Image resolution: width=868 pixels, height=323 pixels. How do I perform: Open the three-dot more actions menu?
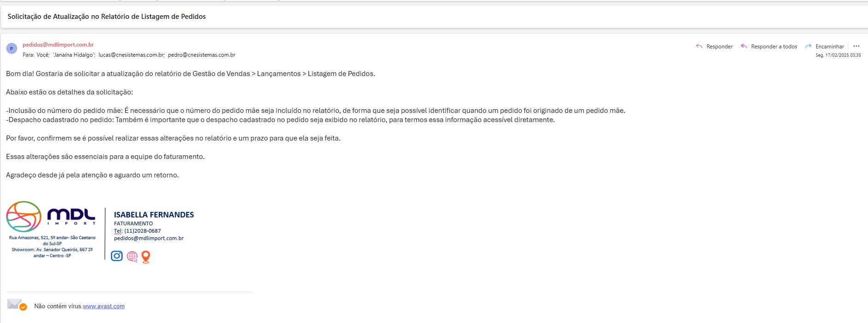pyautogui.click(x=856, y=46)
